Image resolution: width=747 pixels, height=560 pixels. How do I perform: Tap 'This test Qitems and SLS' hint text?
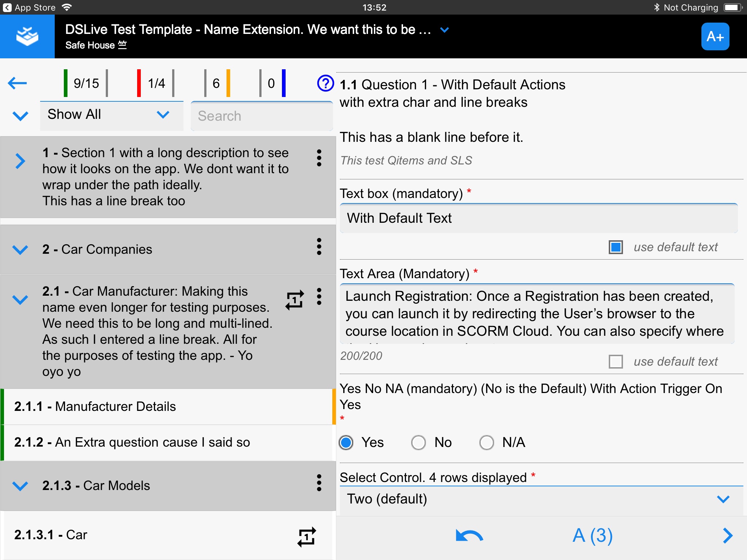(x=406, y=160)
